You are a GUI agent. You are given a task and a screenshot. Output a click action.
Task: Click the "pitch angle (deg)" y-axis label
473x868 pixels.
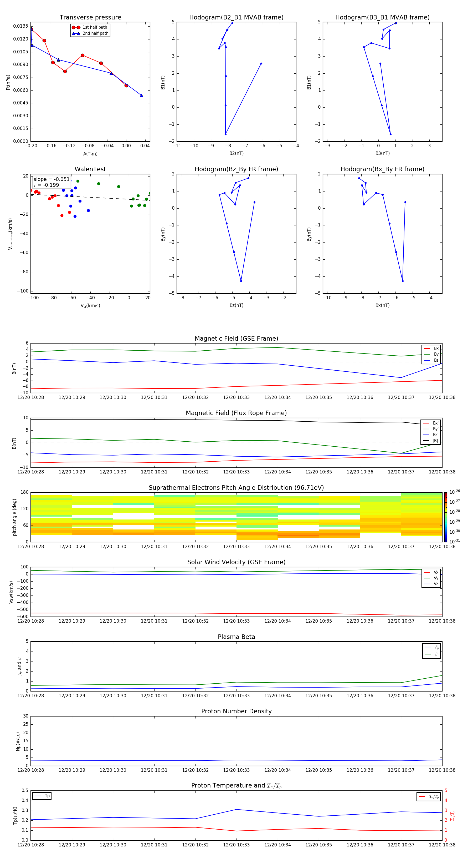click(14, 517)
